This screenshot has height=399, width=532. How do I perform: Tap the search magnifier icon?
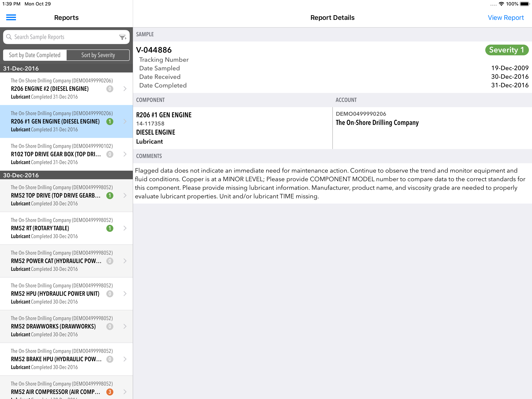pos(9,37)
